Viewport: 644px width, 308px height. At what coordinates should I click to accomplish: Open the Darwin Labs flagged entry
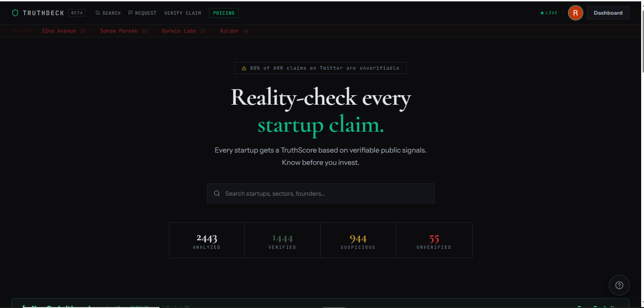pyautogui.click(x=178, y=31)
